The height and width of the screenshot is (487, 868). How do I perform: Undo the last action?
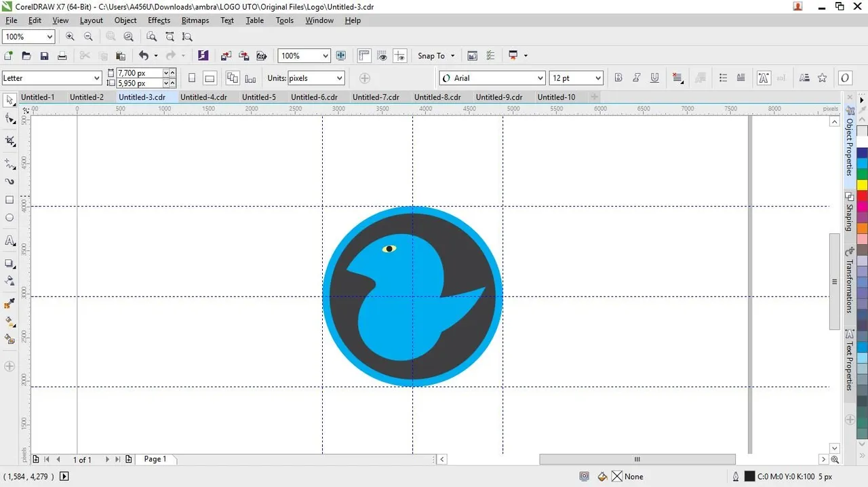[143, 56]
